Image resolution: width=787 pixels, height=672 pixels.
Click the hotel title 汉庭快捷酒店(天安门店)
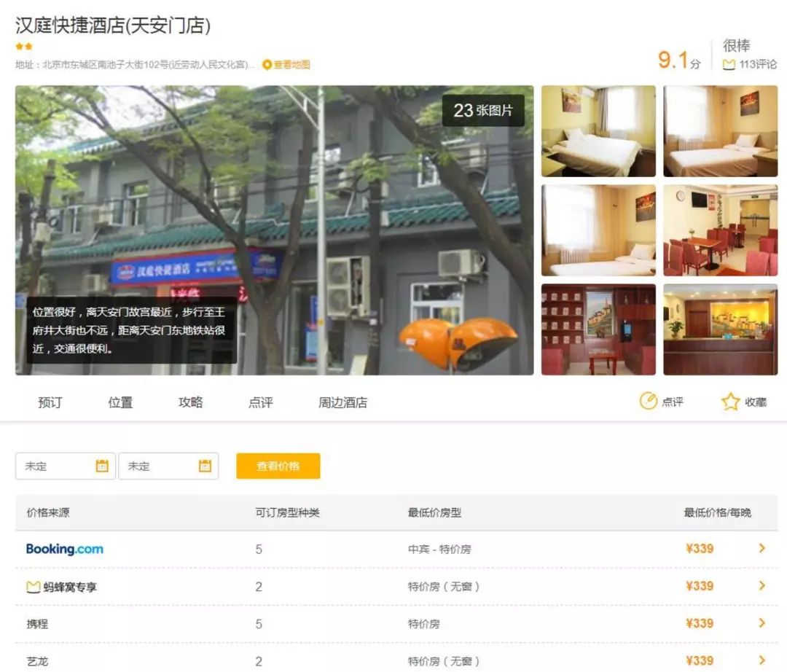tap(113, 25)
